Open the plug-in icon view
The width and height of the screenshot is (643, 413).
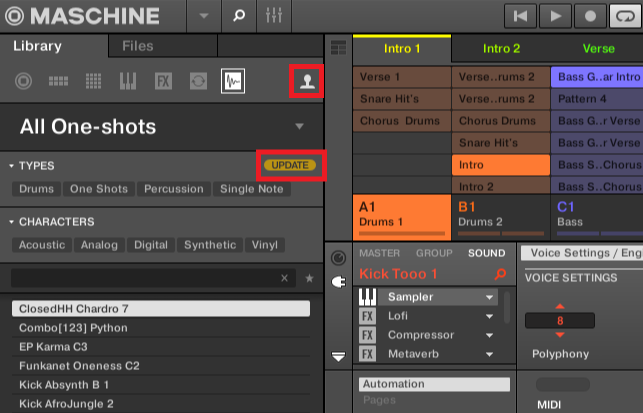(338, 282)
